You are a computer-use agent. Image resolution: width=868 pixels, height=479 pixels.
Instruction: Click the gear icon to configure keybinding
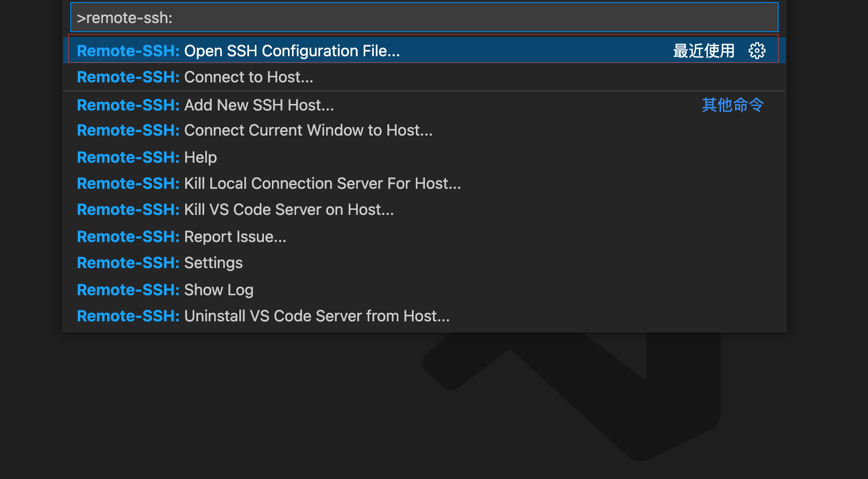757,51
